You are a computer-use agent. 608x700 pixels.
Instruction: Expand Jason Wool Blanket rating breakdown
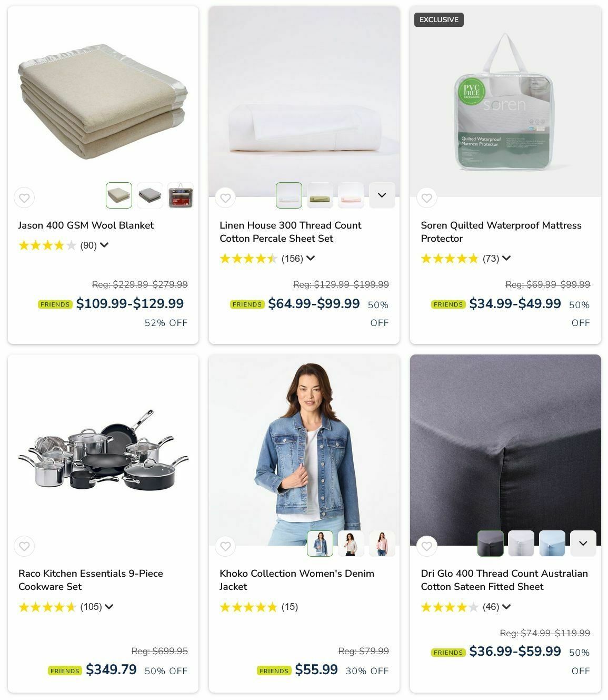tap(104, 245)
